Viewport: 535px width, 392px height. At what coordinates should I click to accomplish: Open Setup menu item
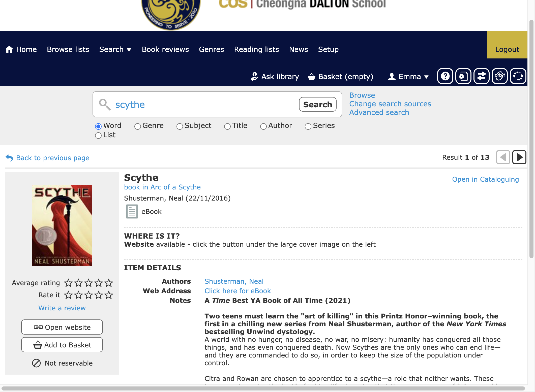click(x=328, y=49)
